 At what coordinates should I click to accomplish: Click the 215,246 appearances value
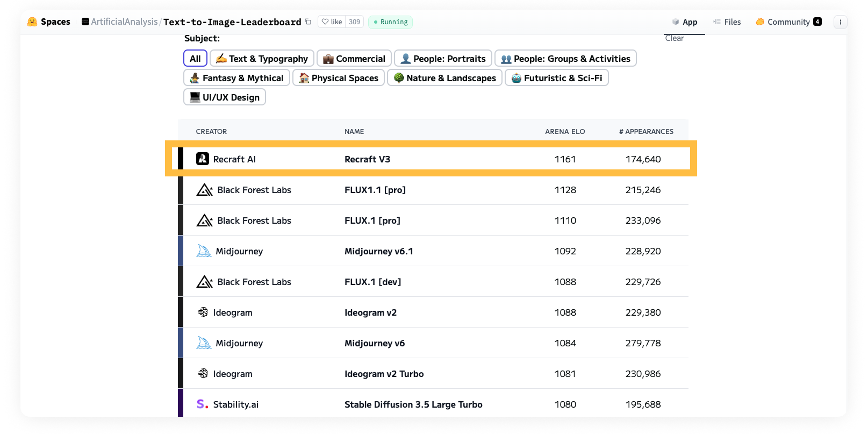[643, 190]
